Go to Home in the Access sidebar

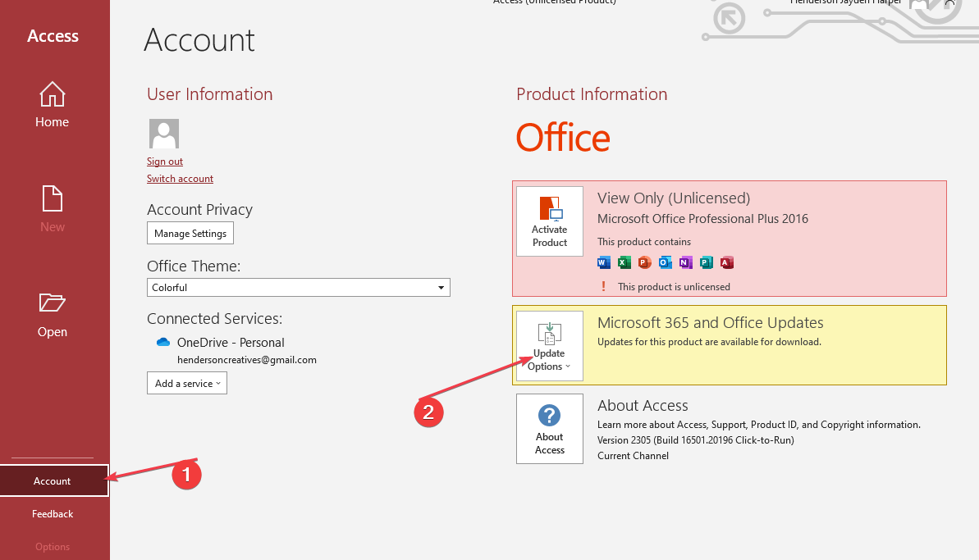click(53, 105)
